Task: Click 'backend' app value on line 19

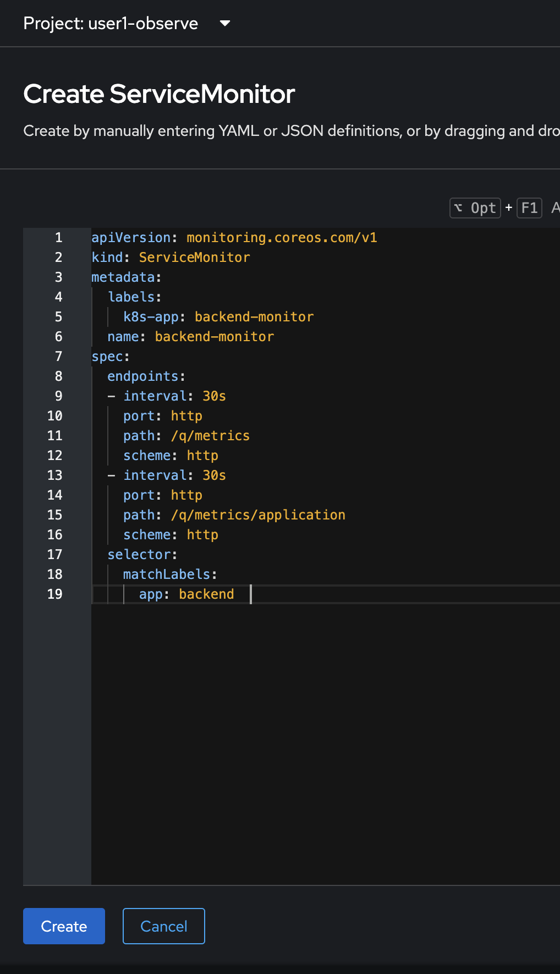Action: (x=206, y=594)
